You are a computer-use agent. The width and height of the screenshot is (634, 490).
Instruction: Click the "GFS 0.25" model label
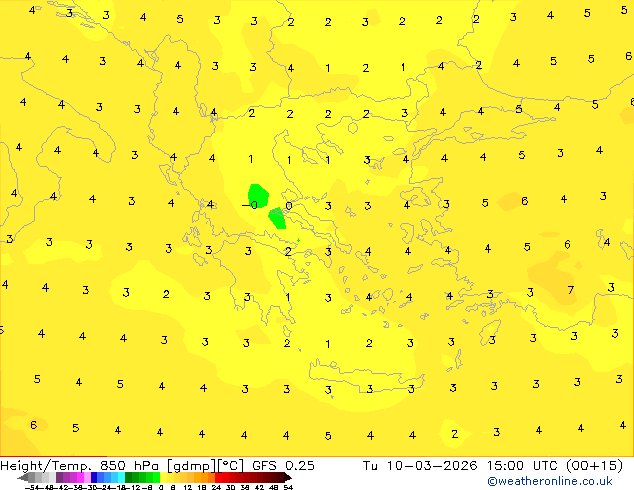click(x=283, y=466)
